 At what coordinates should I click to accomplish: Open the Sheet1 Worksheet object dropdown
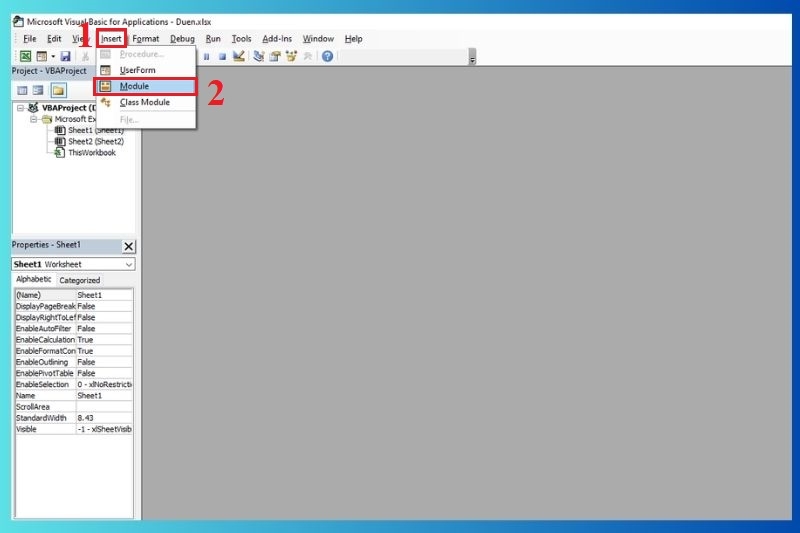tap(129, 264)
